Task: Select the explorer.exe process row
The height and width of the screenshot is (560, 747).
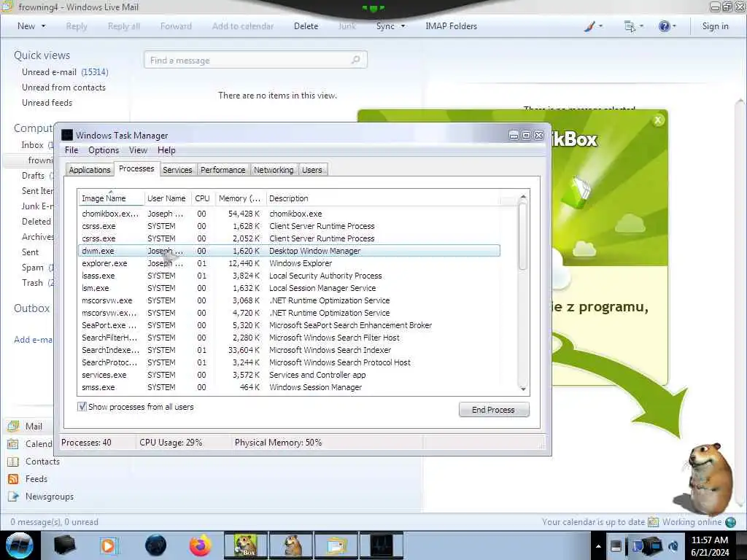Action: coord(289,263)
